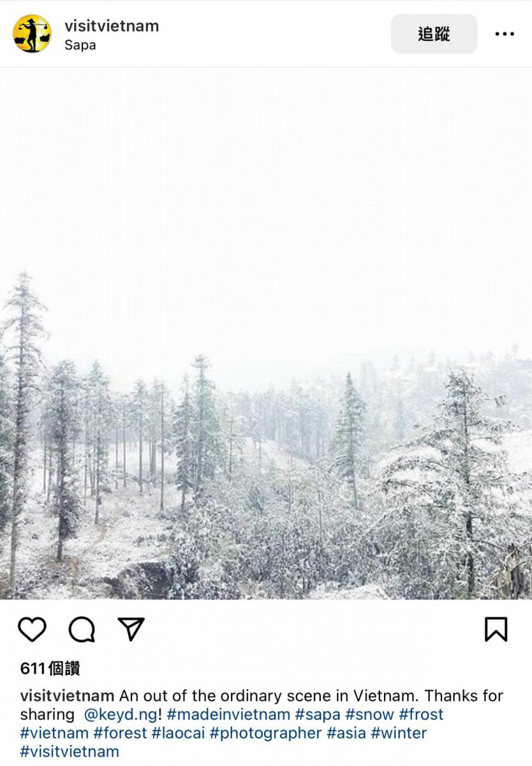Open the #sapa hashtag
The image size is (532, 766).
(x=318, y=714)
